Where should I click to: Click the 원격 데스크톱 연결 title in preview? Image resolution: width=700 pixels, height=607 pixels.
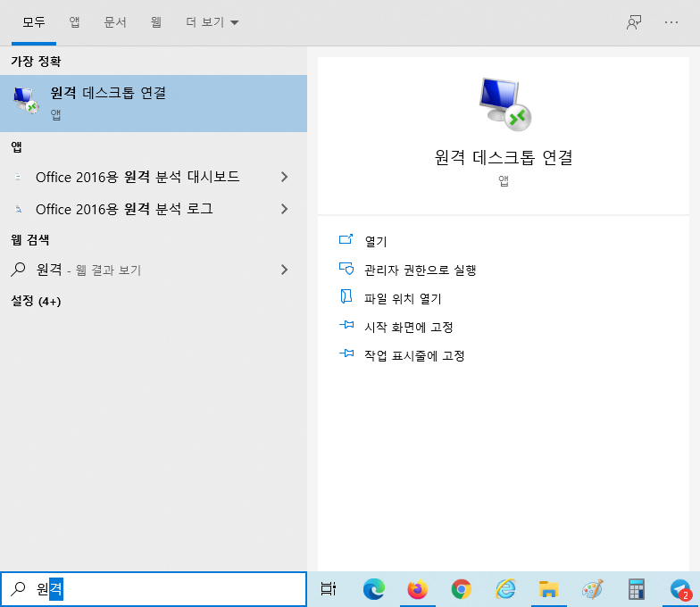coord(504,157)
